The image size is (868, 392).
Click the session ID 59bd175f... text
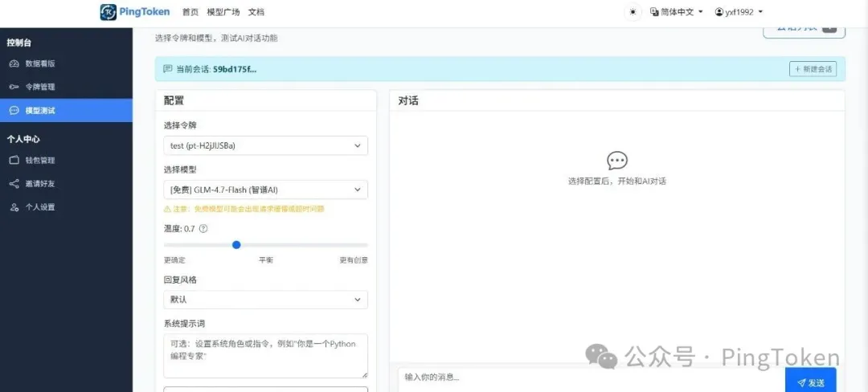click(x=235, y=69)
